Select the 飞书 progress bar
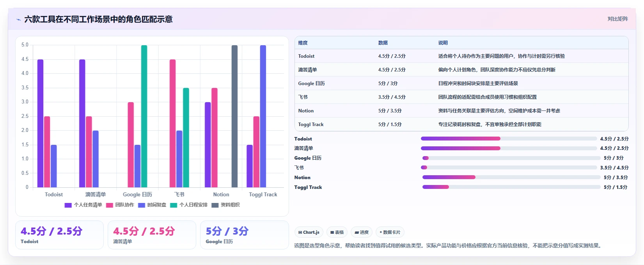Viewport: 644px width, 265px height. tap(509, 167)
